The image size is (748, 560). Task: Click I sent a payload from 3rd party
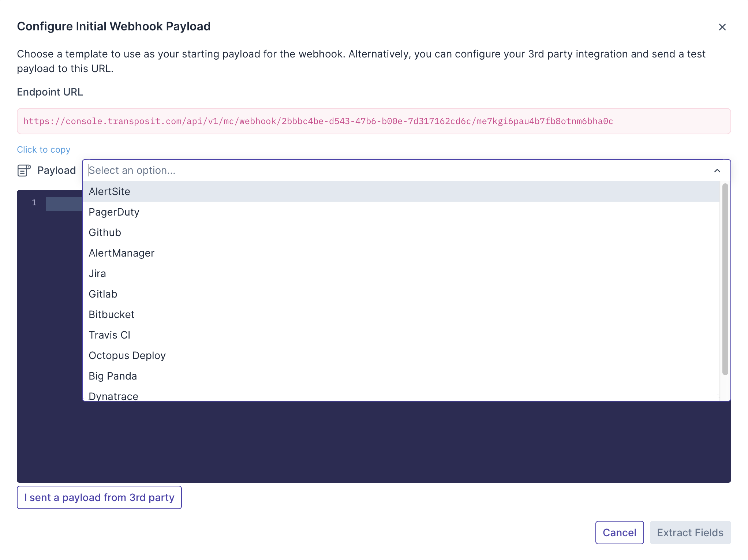99,497
